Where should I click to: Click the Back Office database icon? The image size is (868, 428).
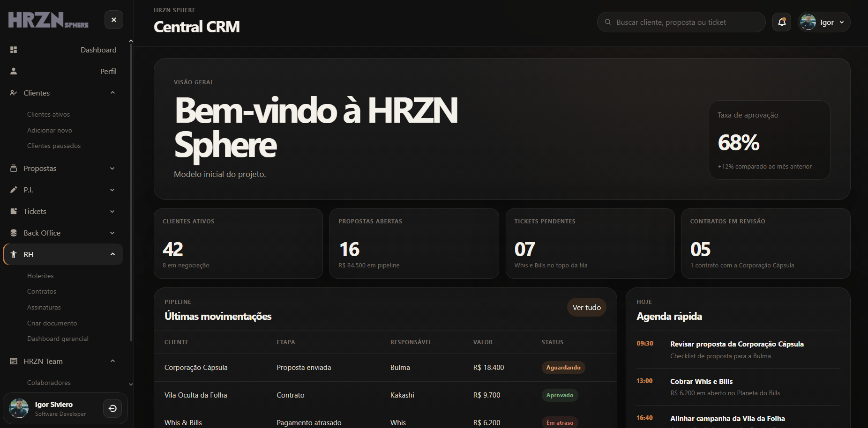tap(14, 233)
